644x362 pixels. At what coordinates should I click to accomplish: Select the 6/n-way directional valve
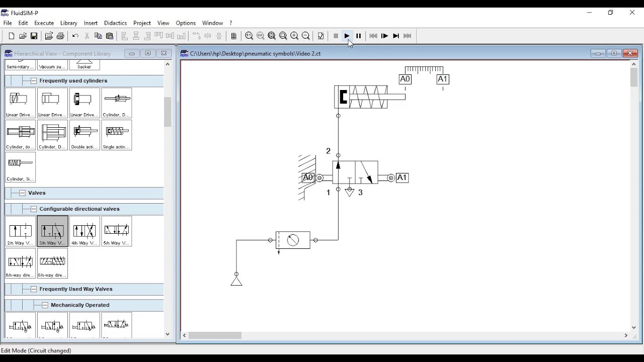click(x=20, y=263)
